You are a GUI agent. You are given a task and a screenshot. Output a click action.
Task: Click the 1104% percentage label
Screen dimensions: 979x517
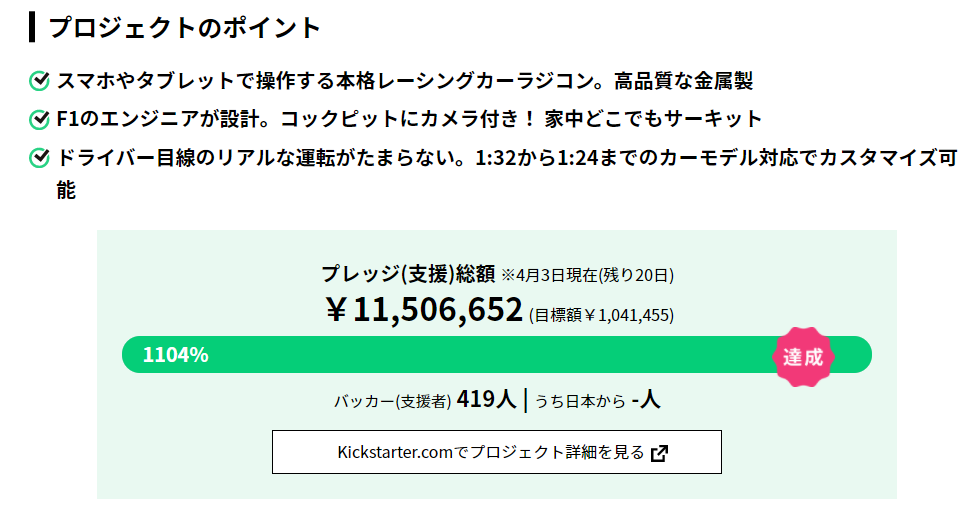click(175, 355)
